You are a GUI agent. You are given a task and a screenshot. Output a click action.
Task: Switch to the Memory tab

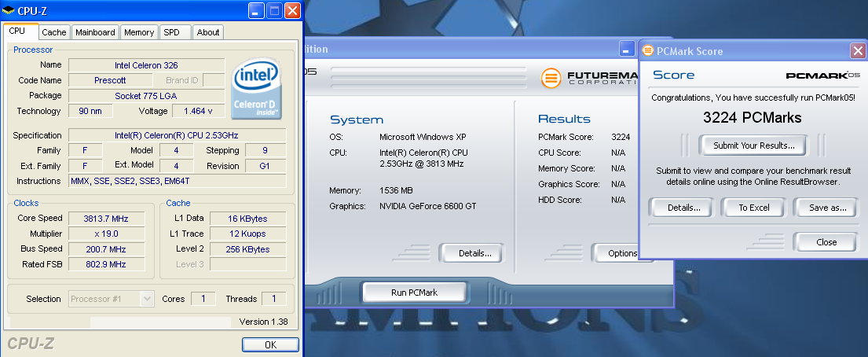coord(139,32)
